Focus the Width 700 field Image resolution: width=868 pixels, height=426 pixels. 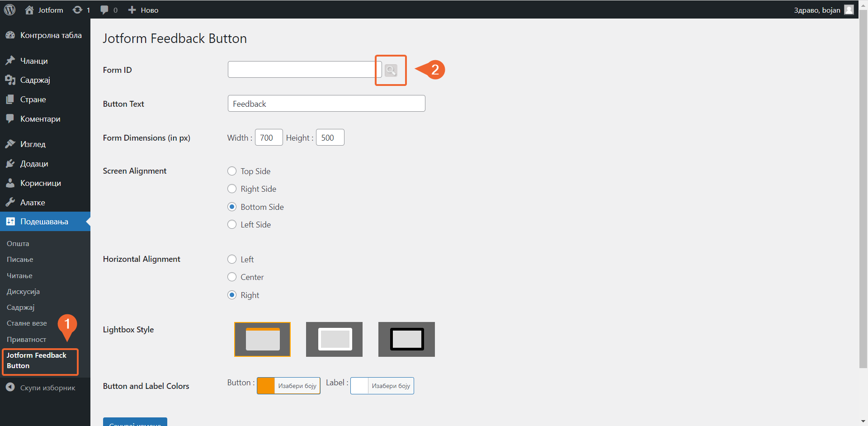click(x=269, y=137)
